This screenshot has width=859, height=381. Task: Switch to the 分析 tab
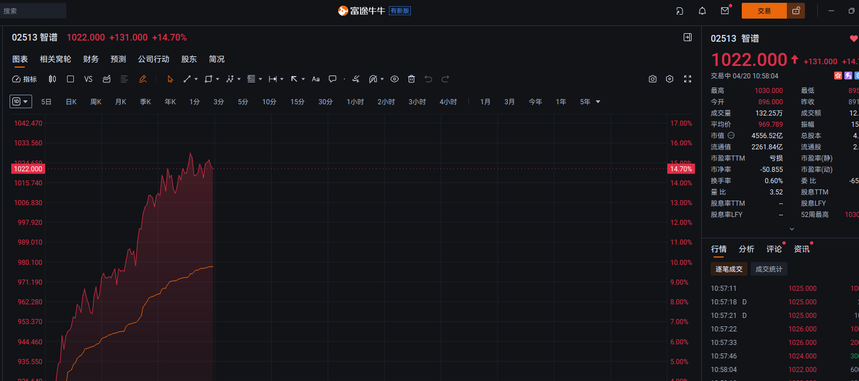click(x=746, y=249)
